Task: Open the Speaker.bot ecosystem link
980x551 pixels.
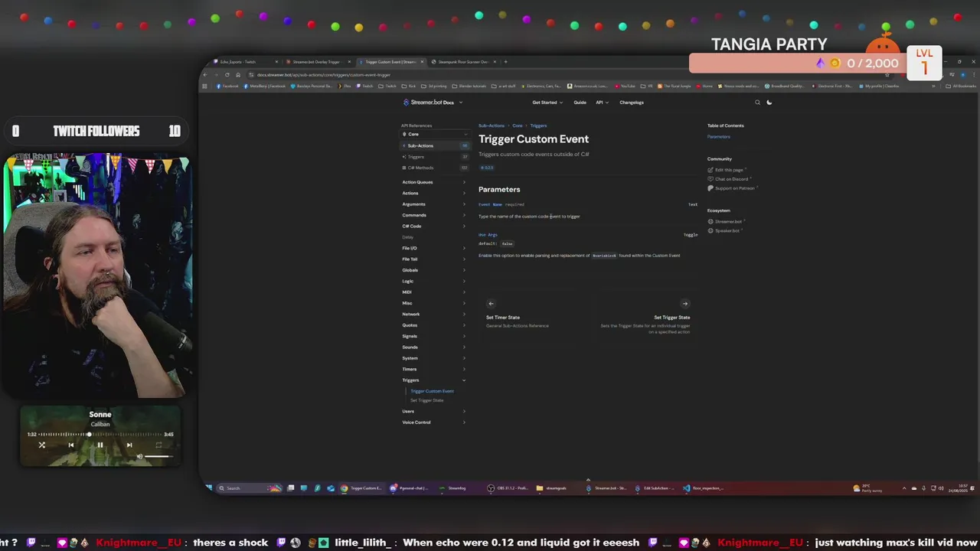Action: (725, 231)
